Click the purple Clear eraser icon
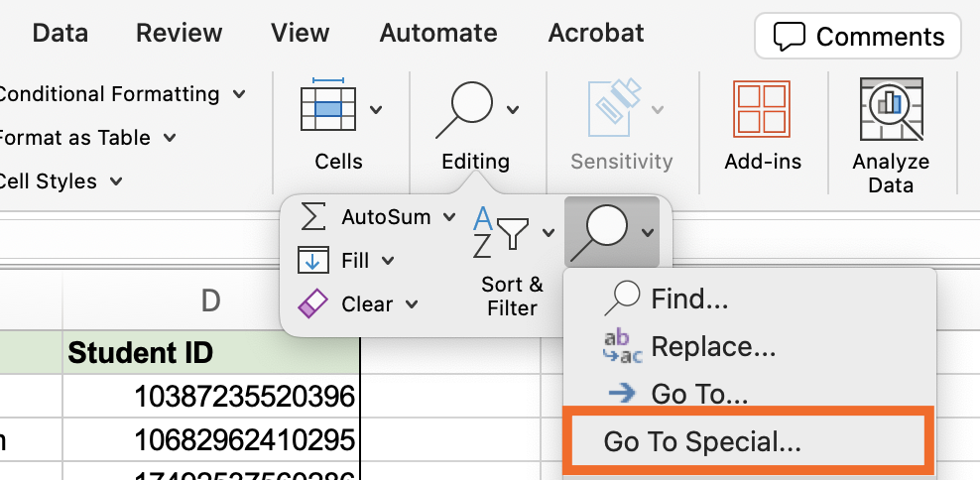This screenshot has height=480, width=980. pos(312,303)
